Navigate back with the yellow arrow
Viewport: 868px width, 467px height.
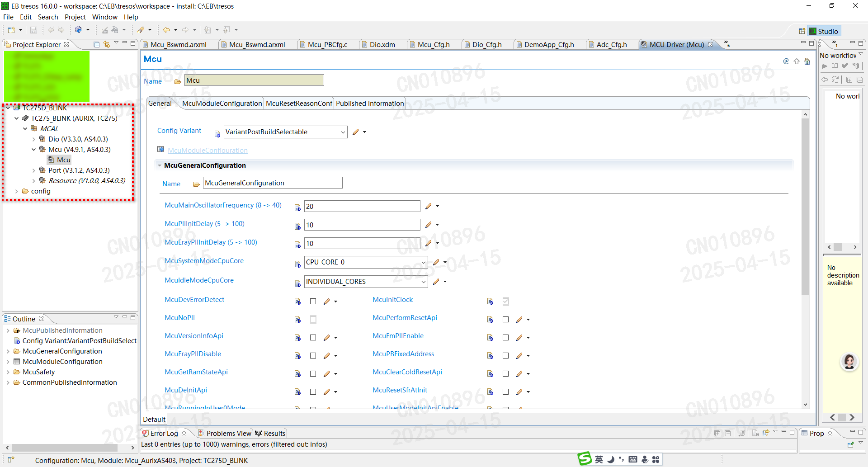(x=166, y=30)
